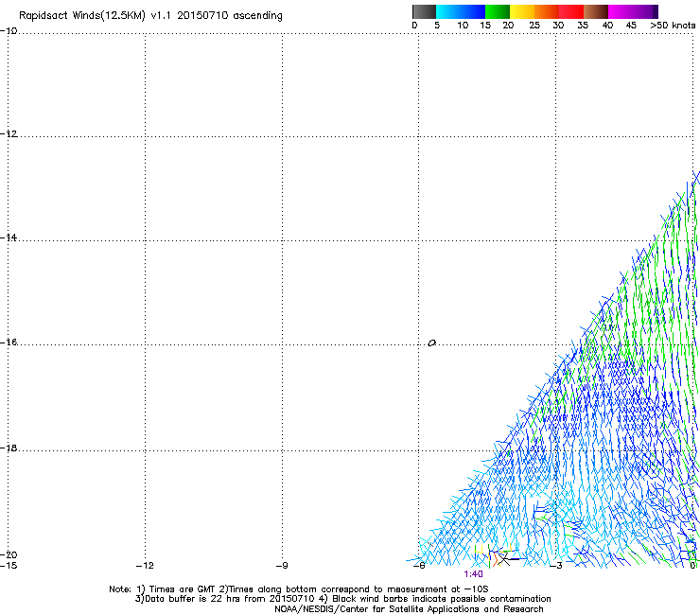Screen dimensions: 700x615
Task: Click the small island outline near latitude -16
Action: click(431, 343)
